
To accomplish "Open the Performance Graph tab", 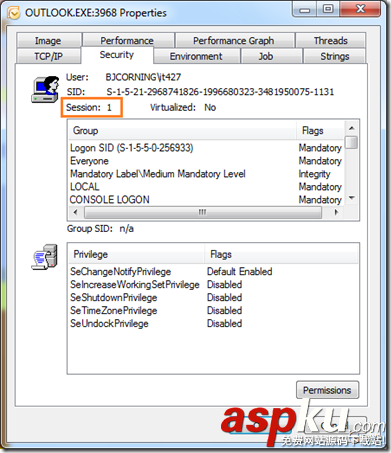I will (234, 41).
